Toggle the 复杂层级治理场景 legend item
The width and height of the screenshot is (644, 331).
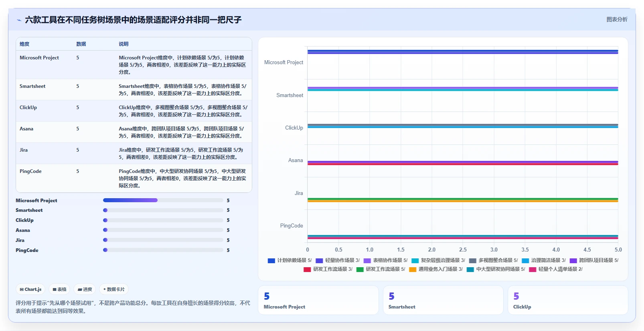[x=438, y=260]
